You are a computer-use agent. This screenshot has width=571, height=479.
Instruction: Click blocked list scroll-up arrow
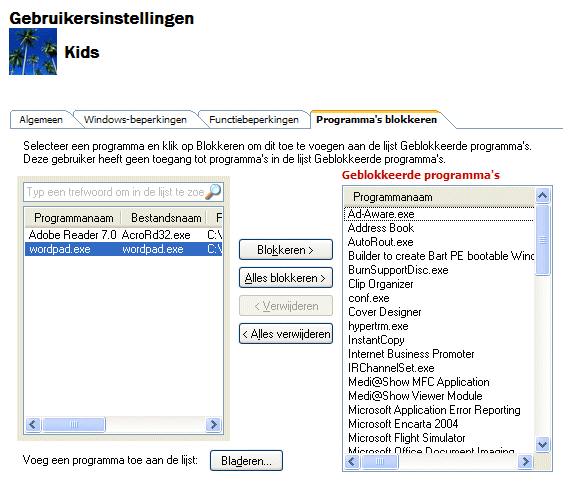coord(542,196)
